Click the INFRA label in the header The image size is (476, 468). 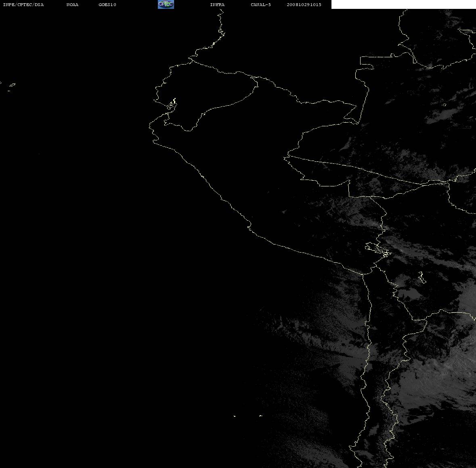tap(217, 4)
